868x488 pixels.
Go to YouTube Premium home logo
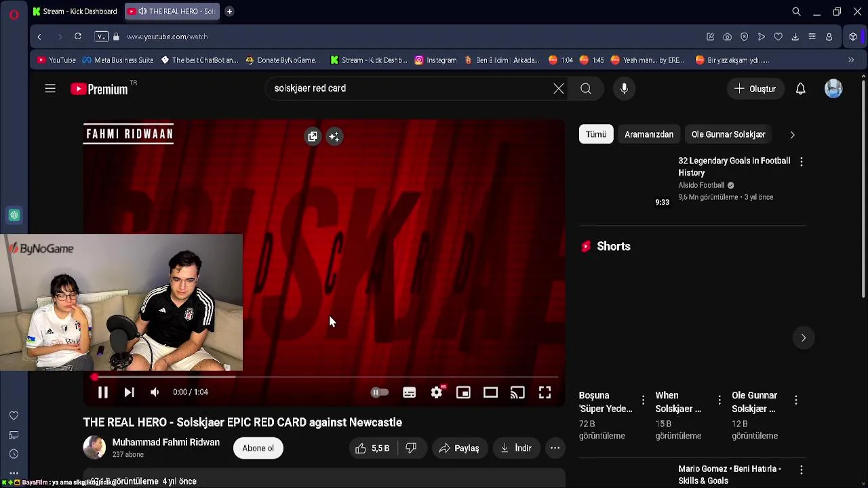[99, 89]
